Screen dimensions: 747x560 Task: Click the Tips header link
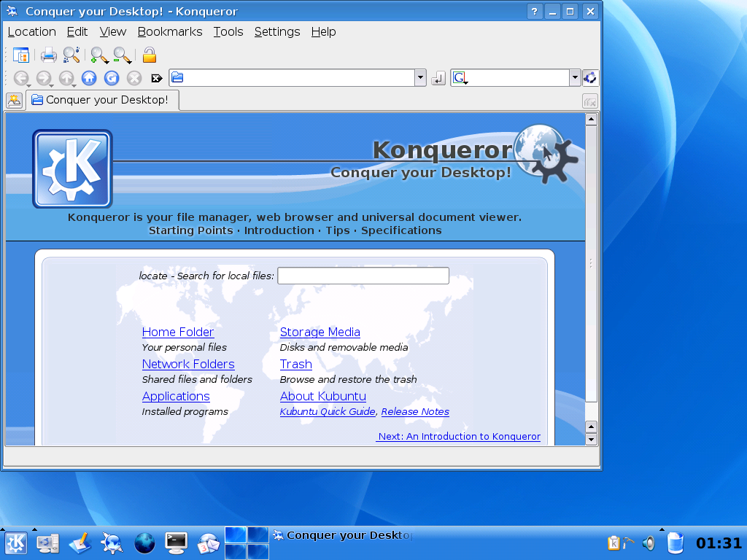click(338, 230)
